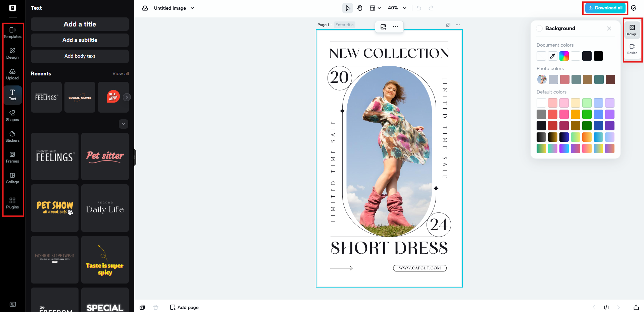Switch to the Templates tab
644x312 pixels.
point(12,33)
